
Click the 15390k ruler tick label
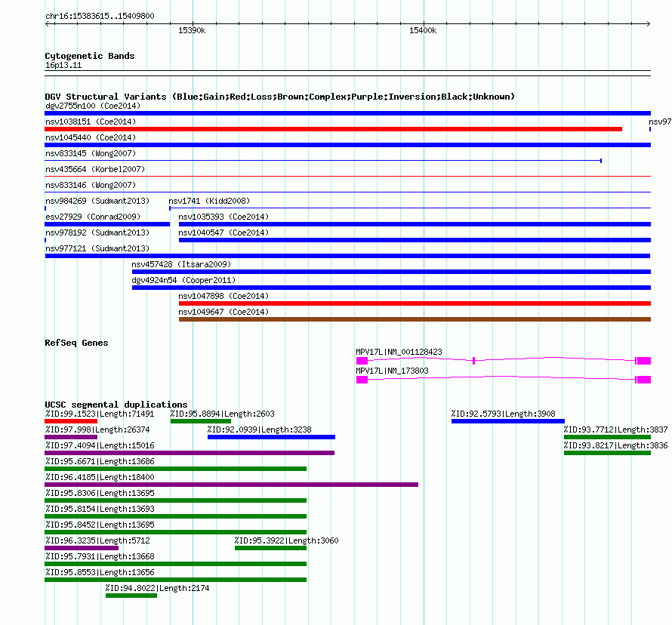pos(192,30)
